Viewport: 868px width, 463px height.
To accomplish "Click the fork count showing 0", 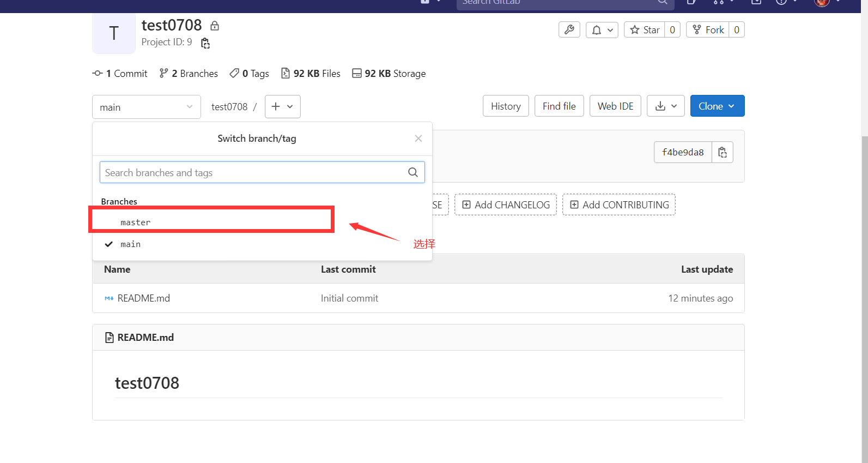I will (x=737, y=30).
